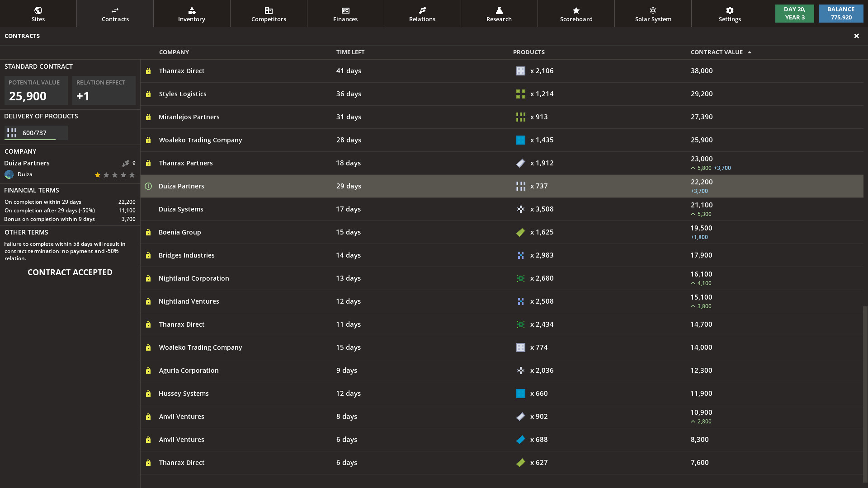
Task: Select the Solar System icon
Action: [x=653, y=10]
